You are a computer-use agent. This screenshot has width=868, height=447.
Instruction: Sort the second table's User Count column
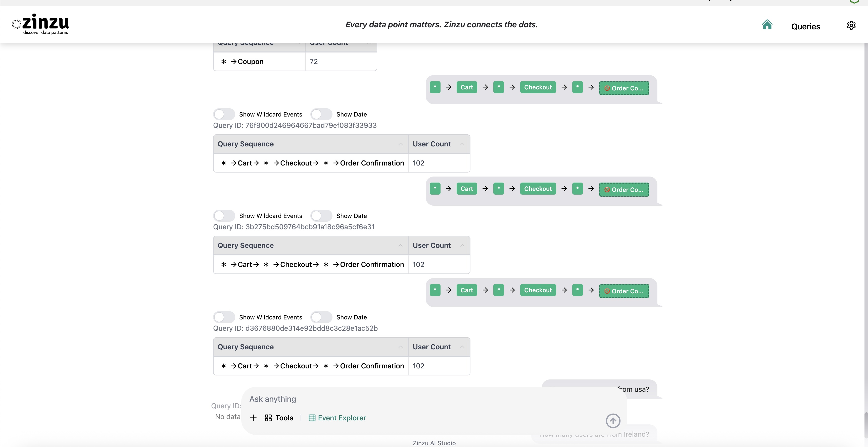click(x=462, y=245)
